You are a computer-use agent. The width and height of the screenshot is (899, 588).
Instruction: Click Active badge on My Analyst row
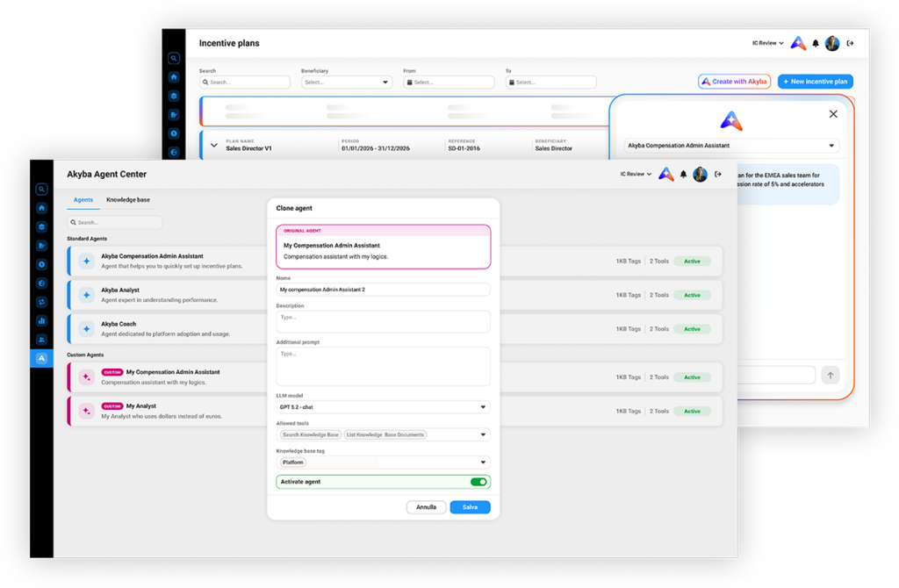pyautogui.click(x=692, y=411)
